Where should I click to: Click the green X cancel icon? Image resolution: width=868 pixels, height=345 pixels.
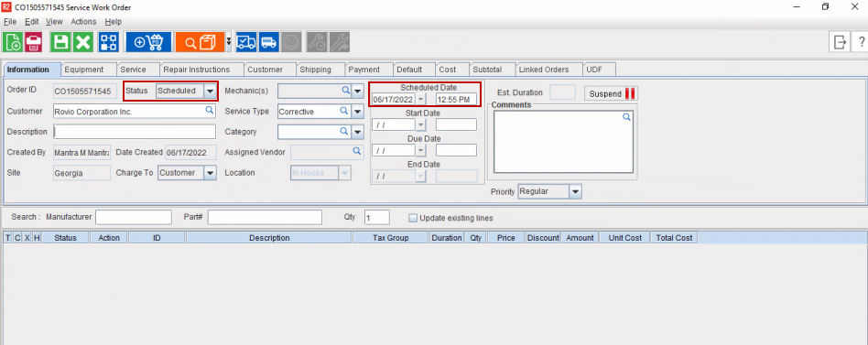pos(83,42)
